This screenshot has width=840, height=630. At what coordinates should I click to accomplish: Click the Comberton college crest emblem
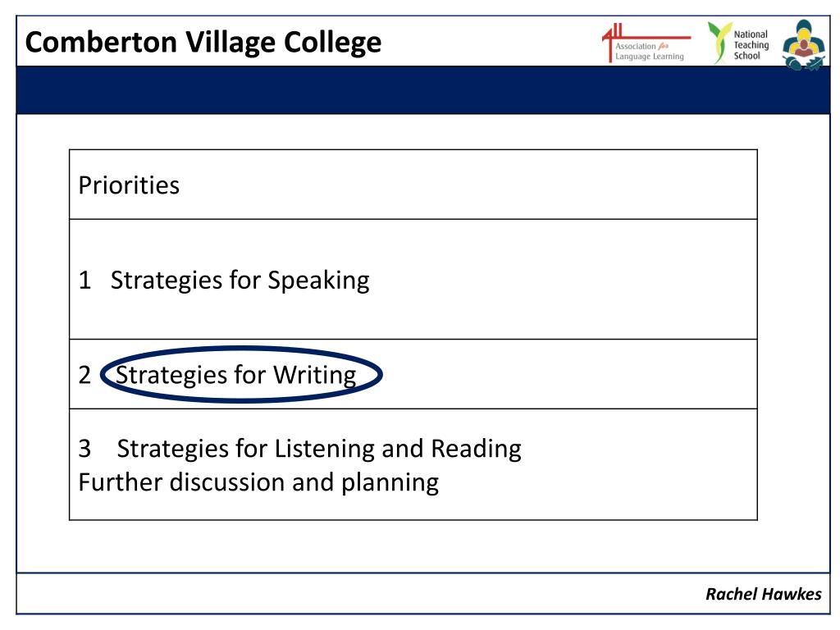(804, 45)
